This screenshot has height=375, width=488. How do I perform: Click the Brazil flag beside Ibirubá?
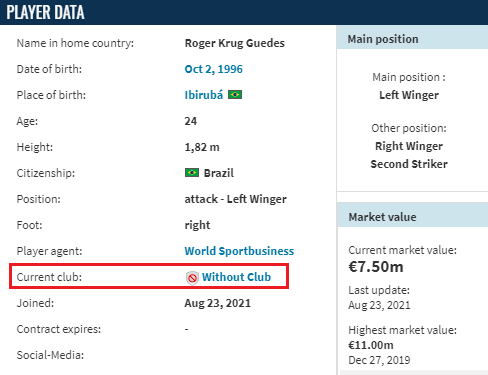click(x=235, y=95)
